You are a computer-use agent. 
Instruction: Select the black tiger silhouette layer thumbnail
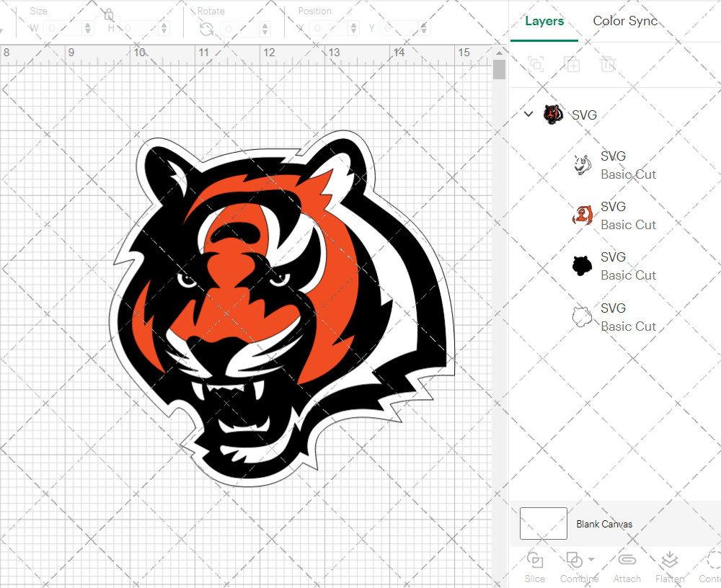(582, 266)
